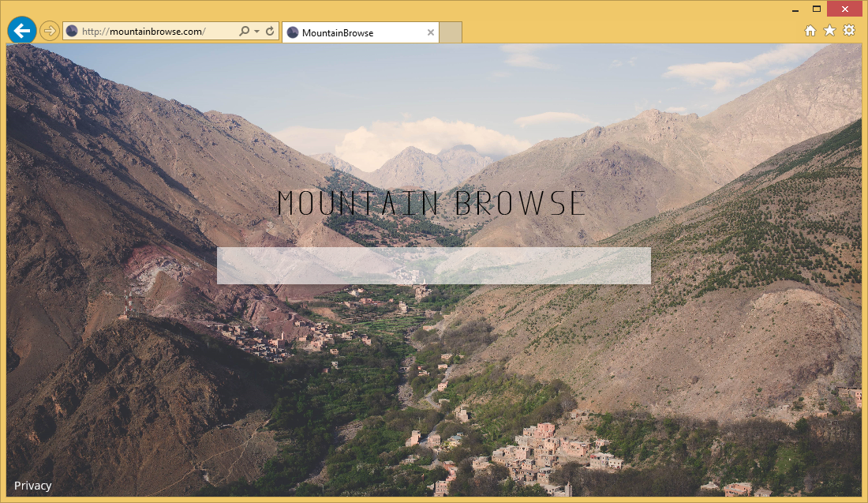The height and width of the screenshot is (503, 868).
Task: Click the search box on the page
Action: pyautogui.click(x=433, y=265)
